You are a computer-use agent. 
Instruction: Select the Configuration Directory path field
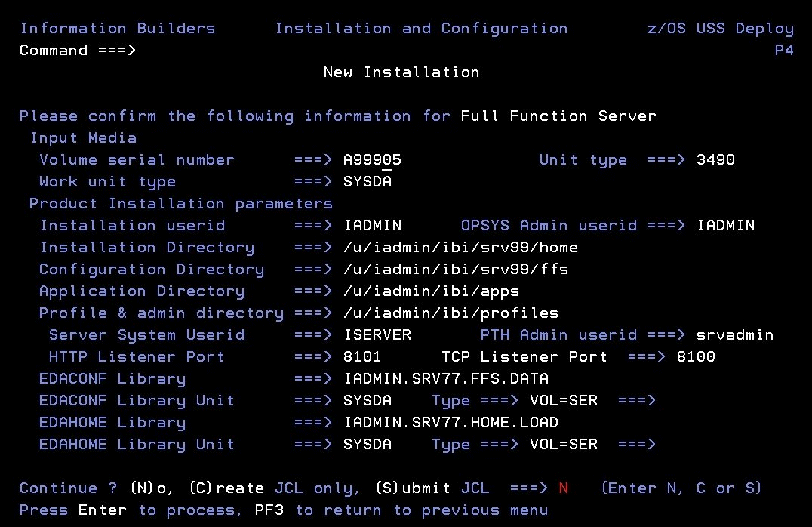456,269
